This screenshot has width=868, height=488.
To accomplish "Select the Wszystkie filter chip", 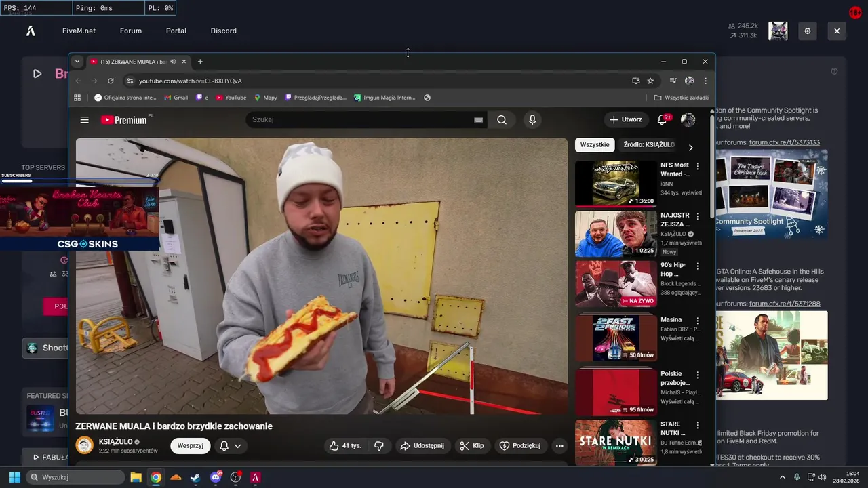I will (595, 145).
